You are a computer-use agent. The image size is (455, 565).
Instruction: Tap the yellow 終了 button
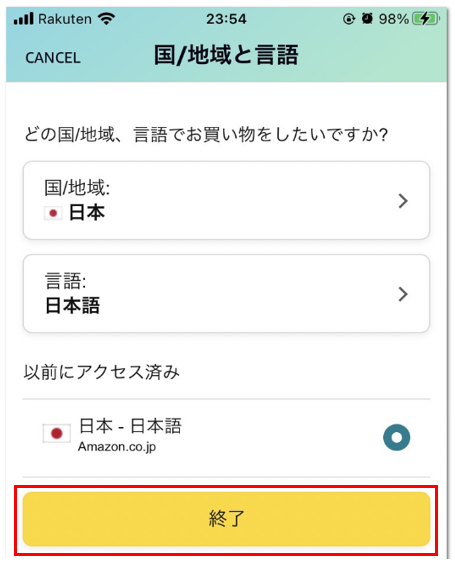(226, 519)
